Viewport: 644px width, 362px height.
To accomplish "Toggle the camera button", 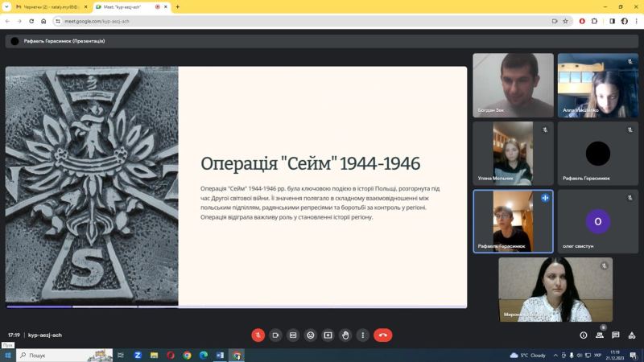I will pos(275,335).
